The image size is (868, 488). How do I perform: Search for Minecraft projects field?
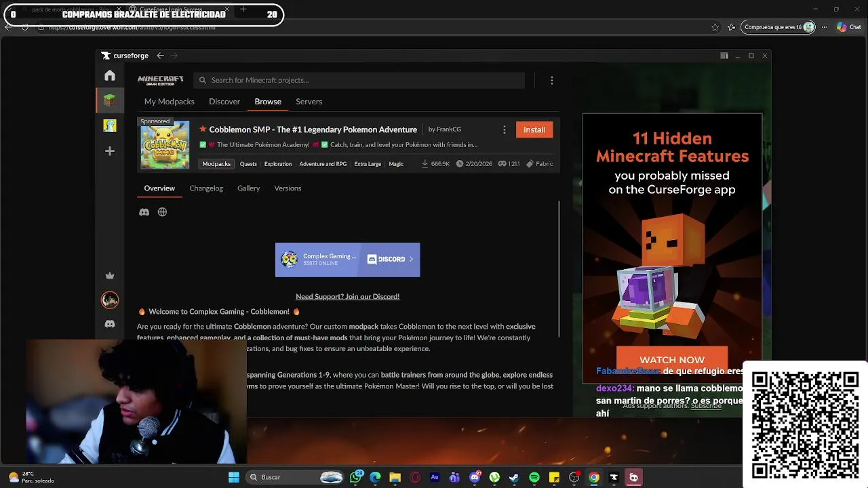click(359, 80)
